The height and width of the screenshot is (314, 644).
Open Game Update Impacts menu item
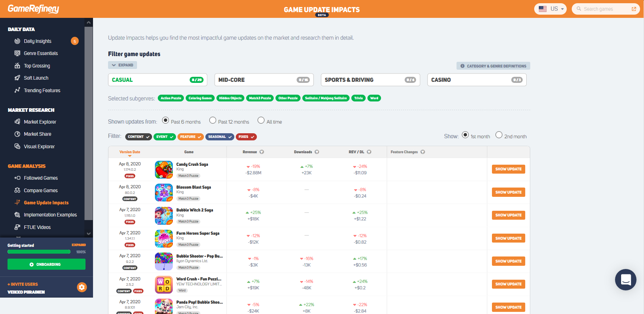(x=46, y=203)
